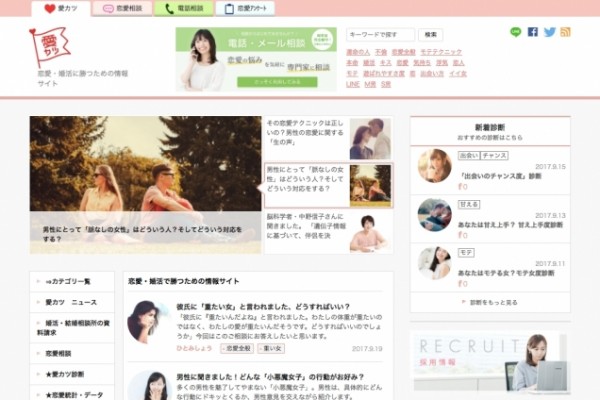Open the 遊ばれやすさ度 tag link
This screenshot has height=400, width=600.
click(x=384, y=73)
